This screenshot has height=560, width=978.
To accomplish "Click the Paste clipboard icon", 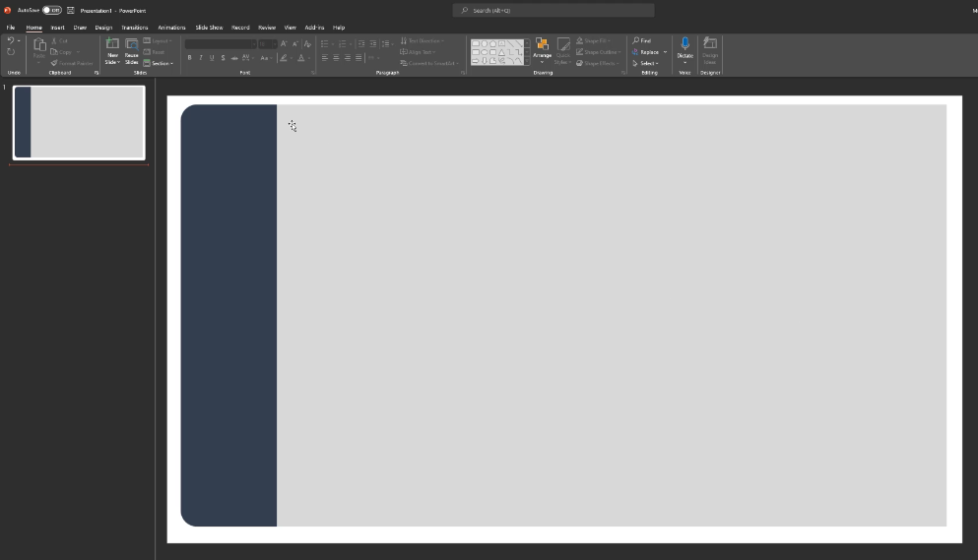I will pyautogui.click(x=39, y=44).
